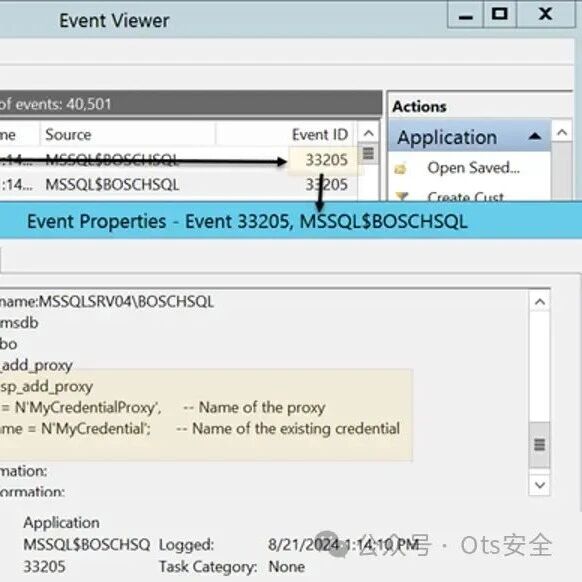Minimize the Event Viewer window
The height and width of the screenshot is (582, 582).
pyautogui.click(x=465, y=15)
